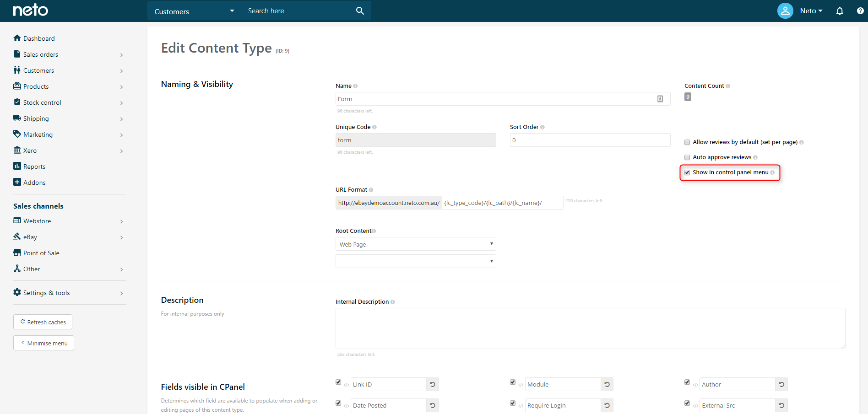Open the notifications bell
868x414 pixels.
(840, 11)
